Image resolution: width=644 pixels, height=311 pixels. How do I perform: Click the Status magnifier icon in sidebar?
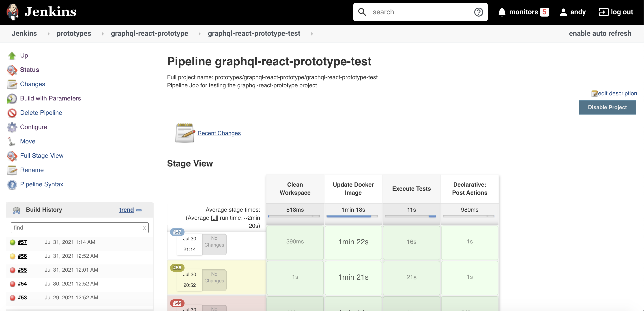(x=12, y=70)
